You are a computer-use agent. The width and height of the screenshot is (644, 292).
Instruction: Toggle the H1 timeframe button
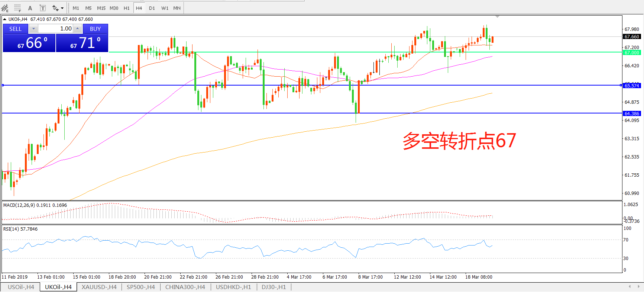tap(126, 8)
